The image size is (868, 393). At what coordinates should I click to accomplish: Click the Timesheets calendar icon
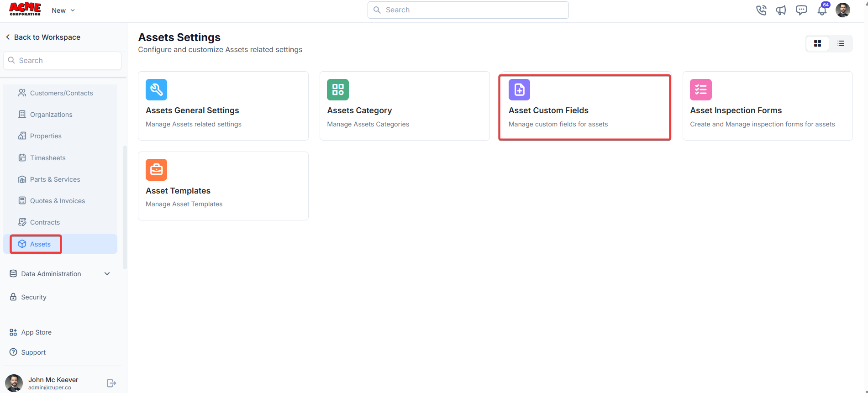(22, 158)
